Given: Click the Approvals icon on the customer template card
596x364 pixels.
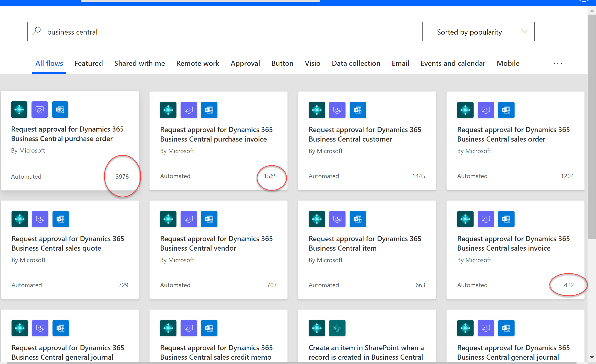Looking at the screenshot, I should [337, 110].
